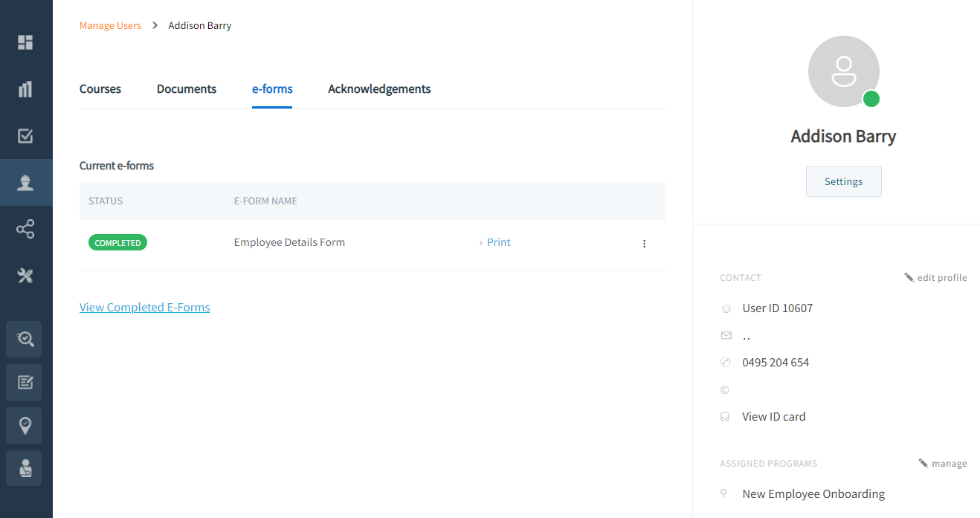Click the bar chart reports icon
980x518 pixels.
click(25, 89)
